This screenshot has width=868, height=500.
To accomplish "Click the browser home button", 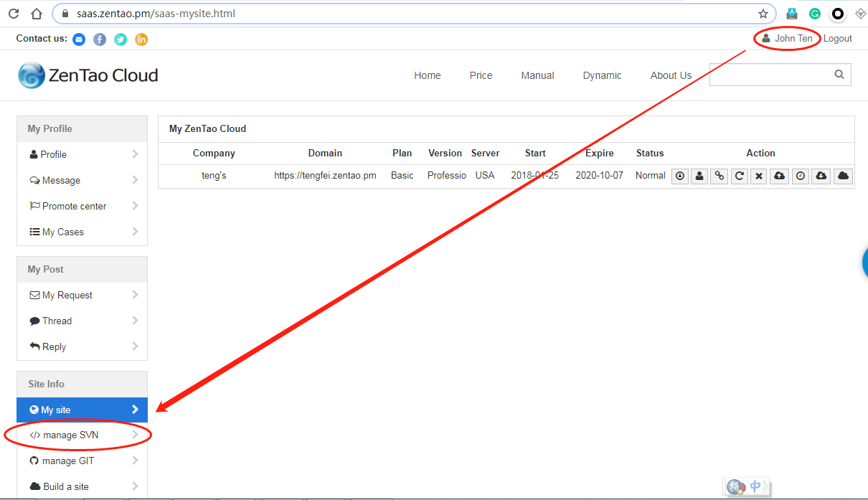I will 37,14.
